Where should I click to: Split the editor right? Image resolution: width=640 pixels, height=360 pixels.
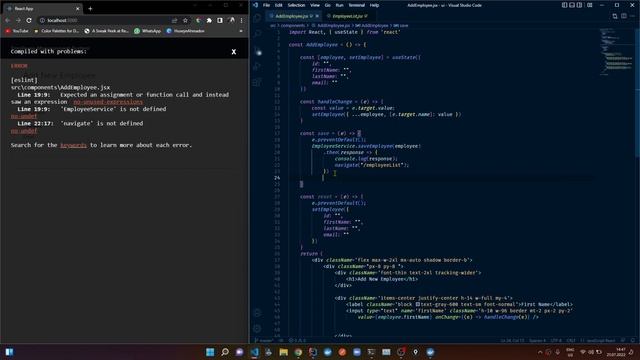point(624,16)
